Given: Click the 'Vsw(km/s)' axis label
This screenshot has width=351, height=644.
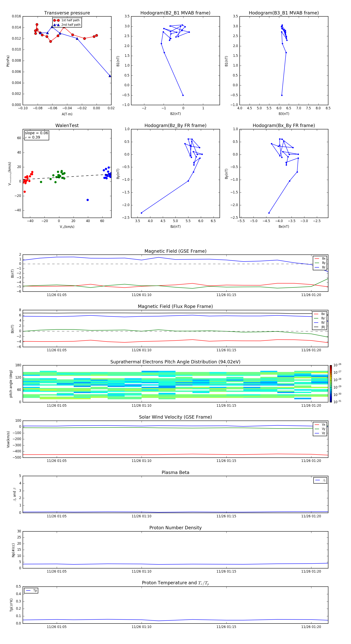Looking at the screenshot, I should coord(8,439).
